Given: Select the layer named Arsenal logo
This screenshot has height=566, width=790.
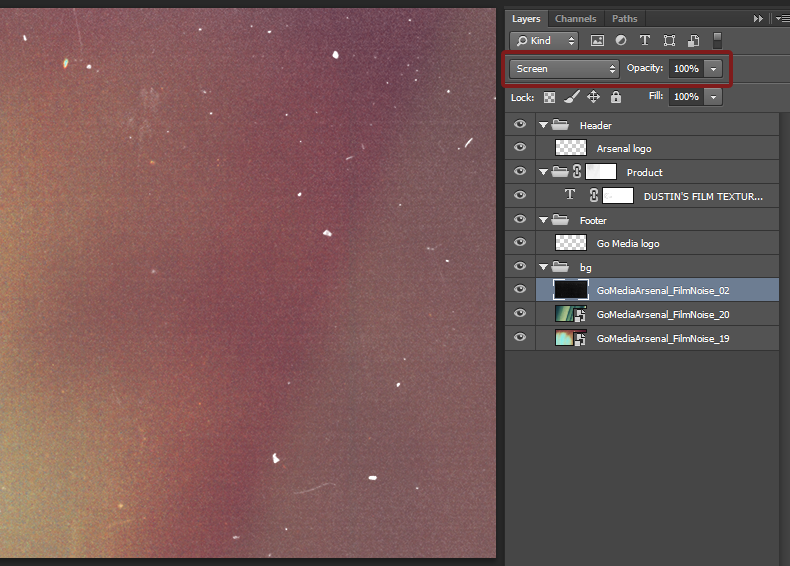Looking at the screenshot, I should [624, 149].
